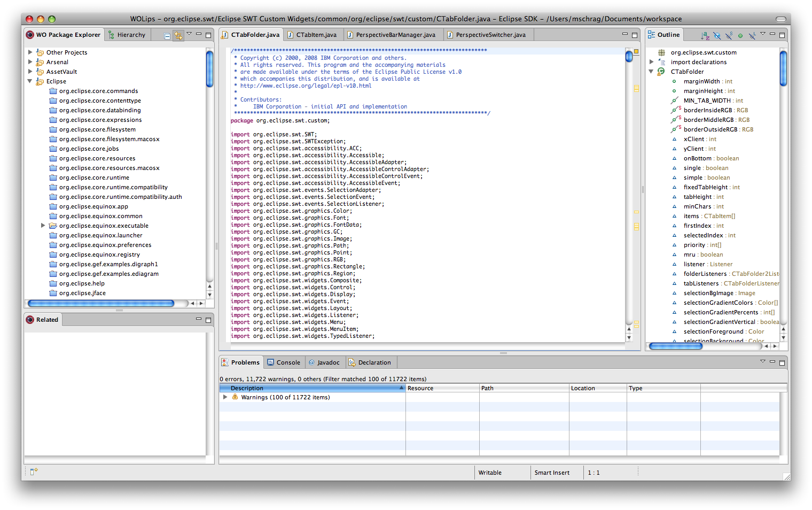Expand the Other Projects working set
The width and height of the screenshot is (812, 510).
pyautogui.click(x=30, y=52)
